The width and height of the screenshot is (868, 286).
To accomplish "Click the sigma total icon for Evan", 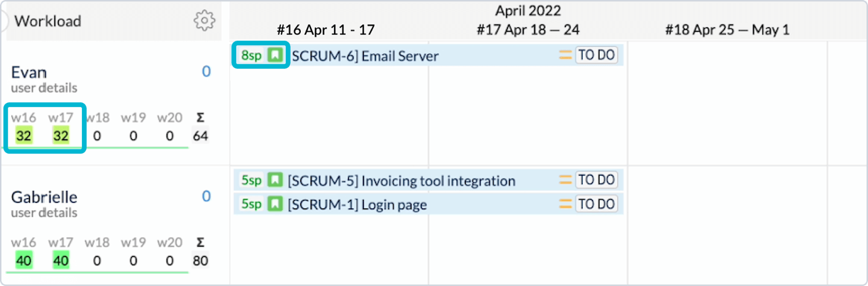I will [200, 118].
